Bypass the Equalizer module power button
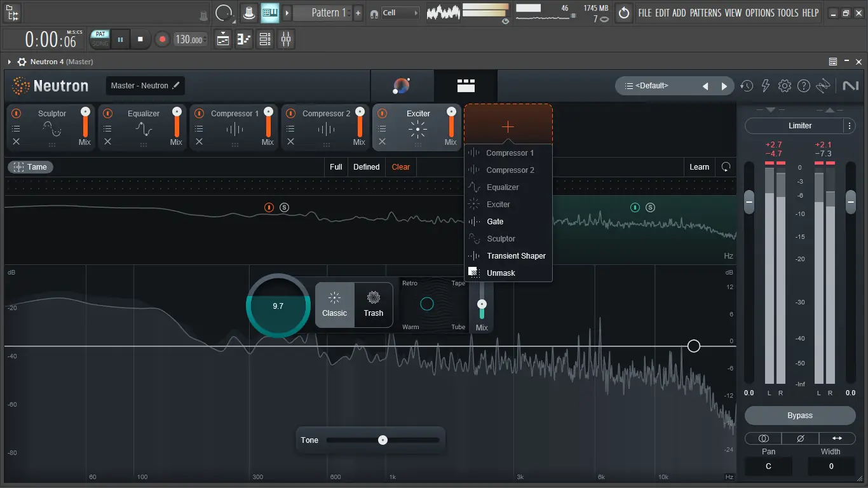The width and height of the screenshot is (868, 488). 107,113
